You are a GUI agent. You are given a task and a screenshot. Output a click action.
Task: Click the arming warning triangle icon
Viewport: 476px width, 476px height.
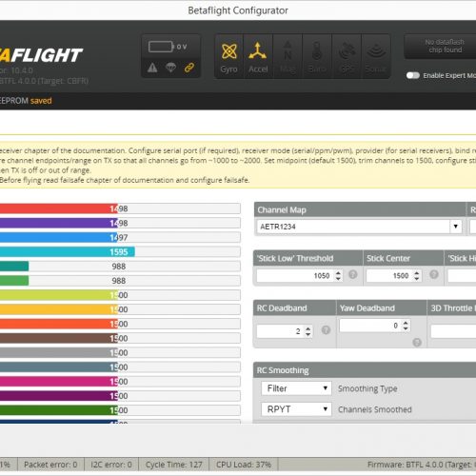tap(152, 68)
